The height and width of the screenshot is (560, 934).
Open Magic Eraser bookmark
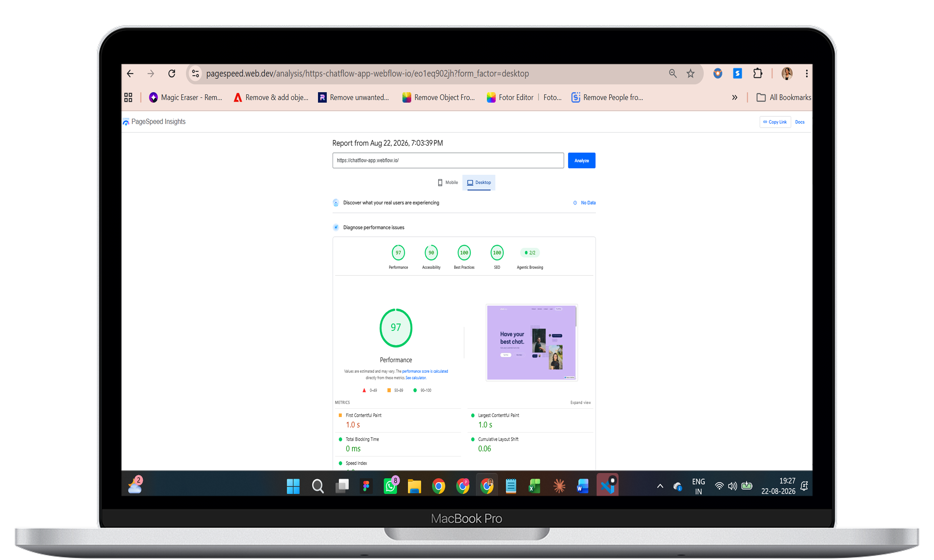(x=186, y=97)
